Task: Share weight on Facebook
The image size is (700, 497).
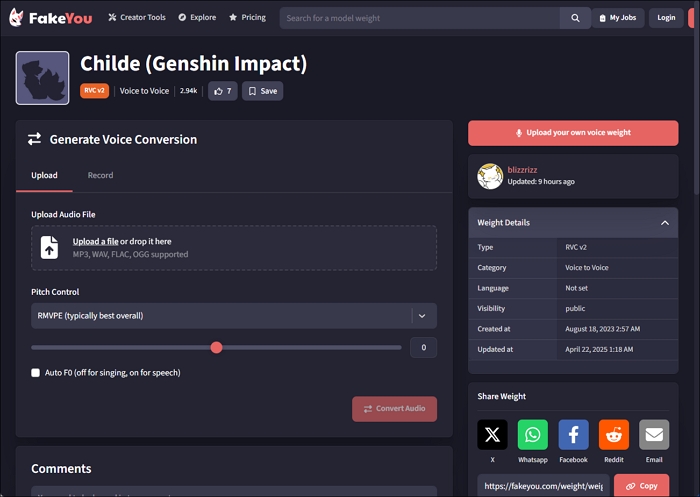Action: pos(573,434)
